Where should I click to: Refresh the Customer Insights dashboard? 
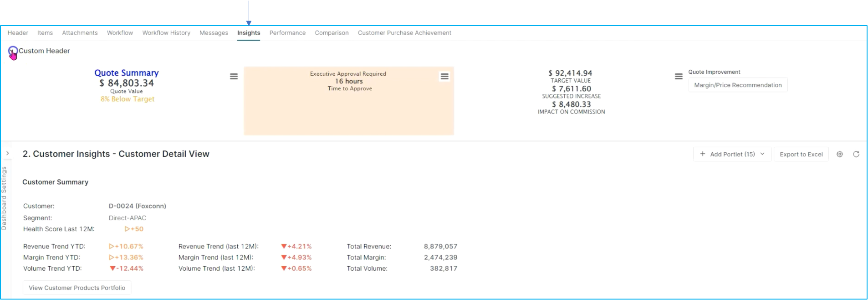[x=856, y=154]
